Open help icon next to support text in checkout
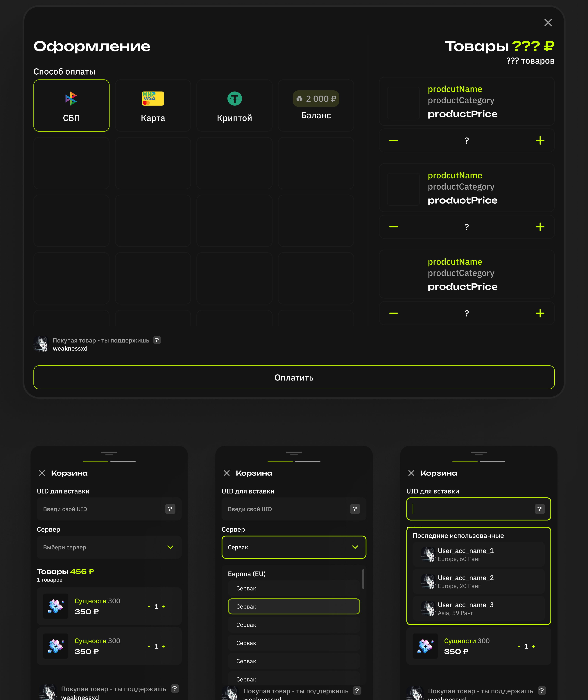The width and height of the screenshot is (588, 700). [x=157, y=340]
